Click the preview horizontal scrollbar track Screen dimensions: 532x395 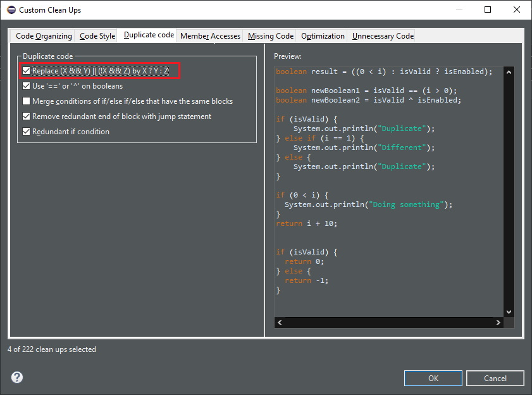point(389,322)
